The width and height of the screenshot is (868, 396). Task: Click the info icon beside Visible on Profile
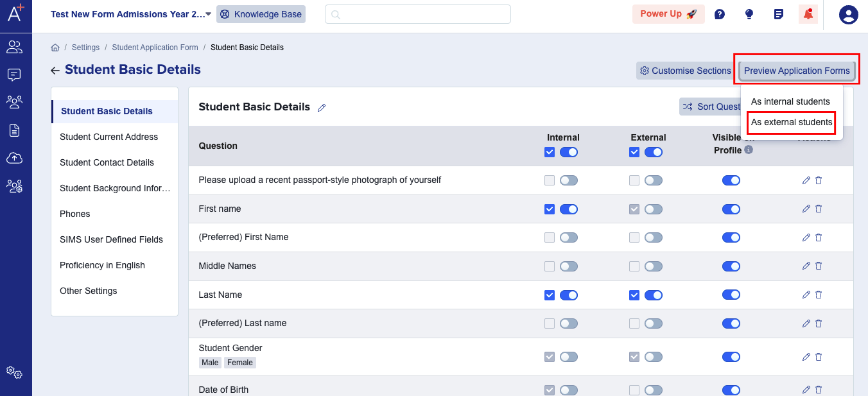(x=749, y=150)
